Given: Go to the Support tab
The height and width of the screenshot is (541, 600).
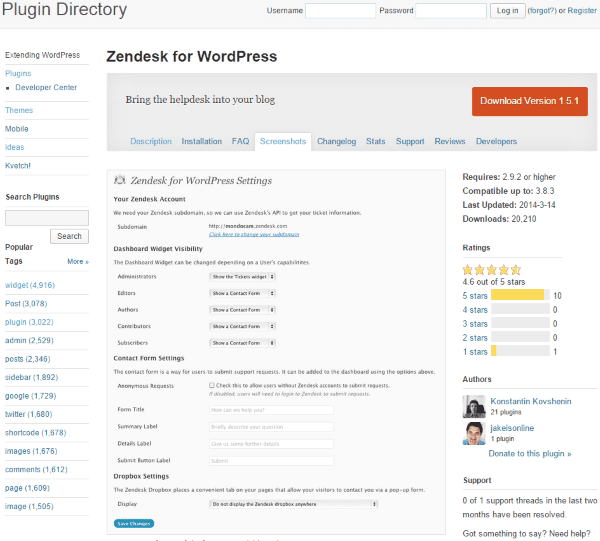Looking at the screenshot, I should coord(410,141).
